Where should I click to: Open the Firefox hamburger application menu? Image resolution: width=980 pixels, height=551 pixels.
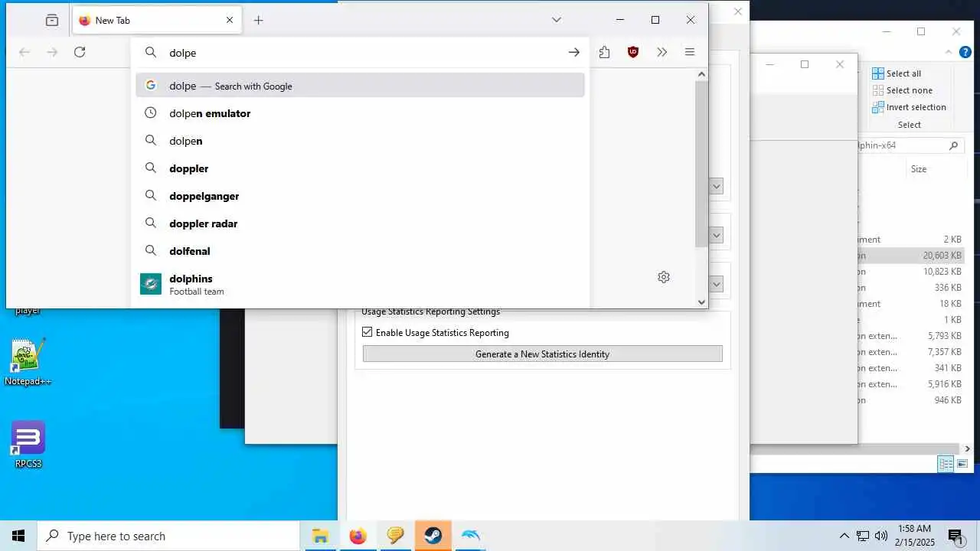690,52
